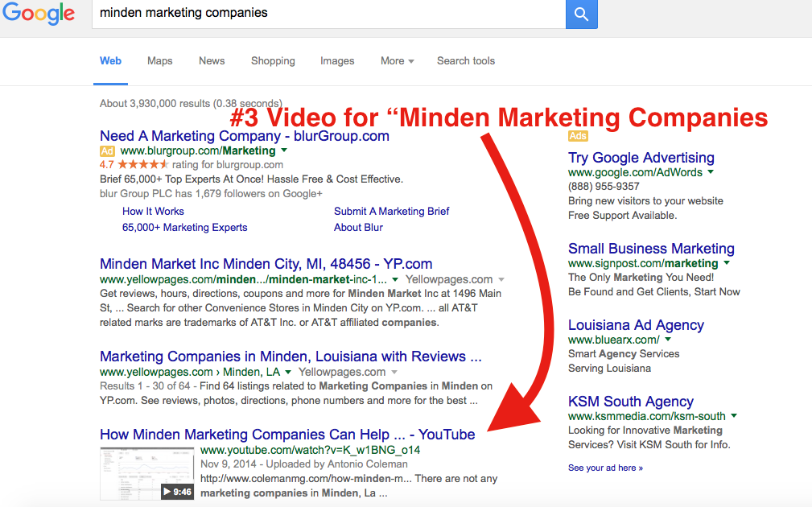
Task: Click www.yellowpages.com Minden, LA breadcrumb
Action: click(x=190, y=373)
